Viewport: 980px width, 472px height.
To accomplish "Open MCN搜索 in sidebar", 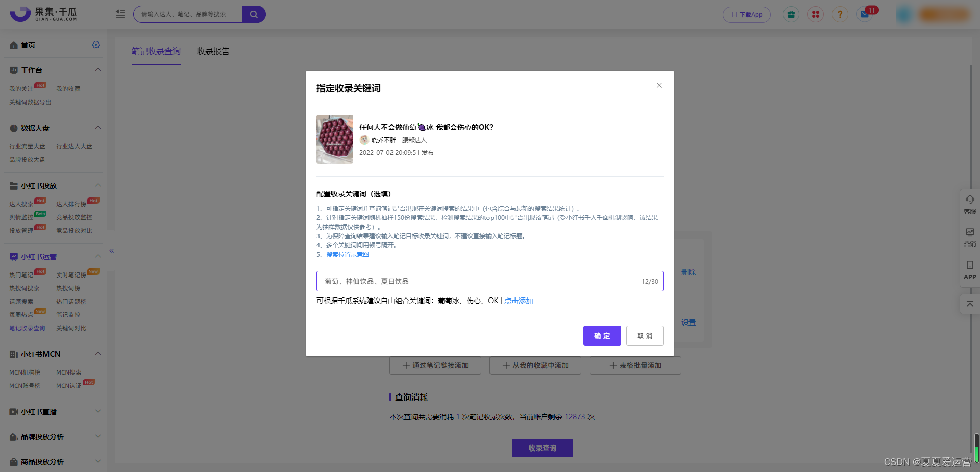I will (x=69, y=372).
